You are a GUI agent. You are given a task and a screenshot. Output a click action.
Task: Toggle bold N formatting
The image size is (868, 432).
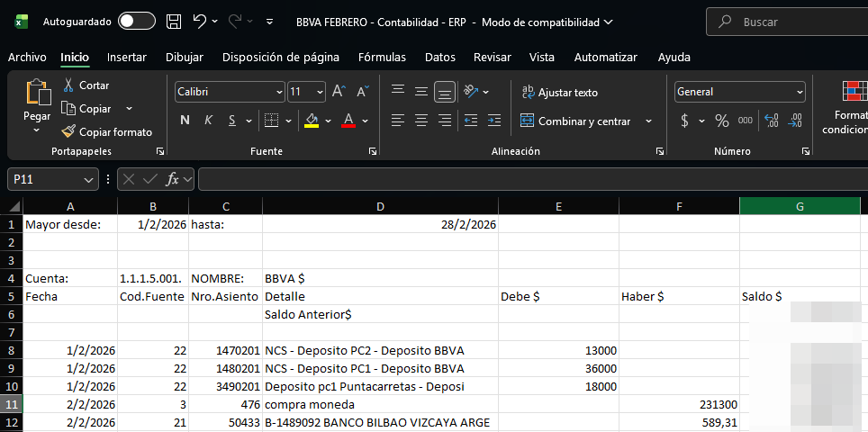[185, 121]
